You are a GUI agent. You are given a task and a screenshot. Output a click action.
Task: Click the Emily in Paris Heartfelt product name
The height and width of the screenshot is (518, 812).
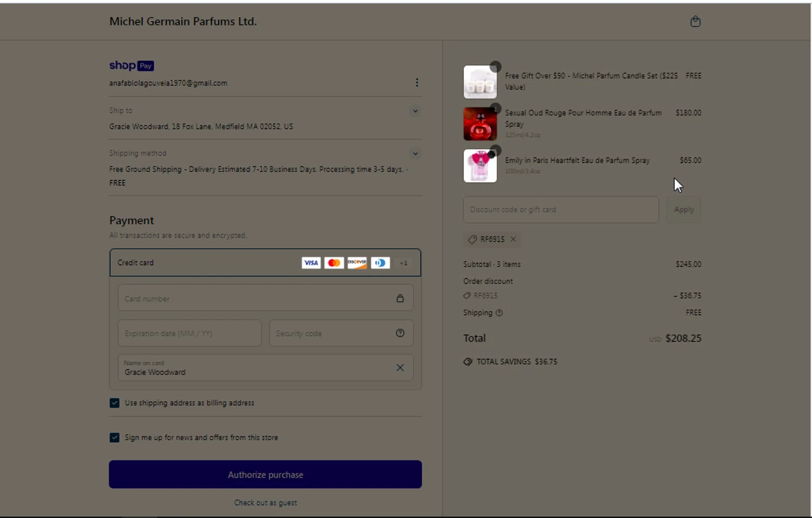coord(578,160)
